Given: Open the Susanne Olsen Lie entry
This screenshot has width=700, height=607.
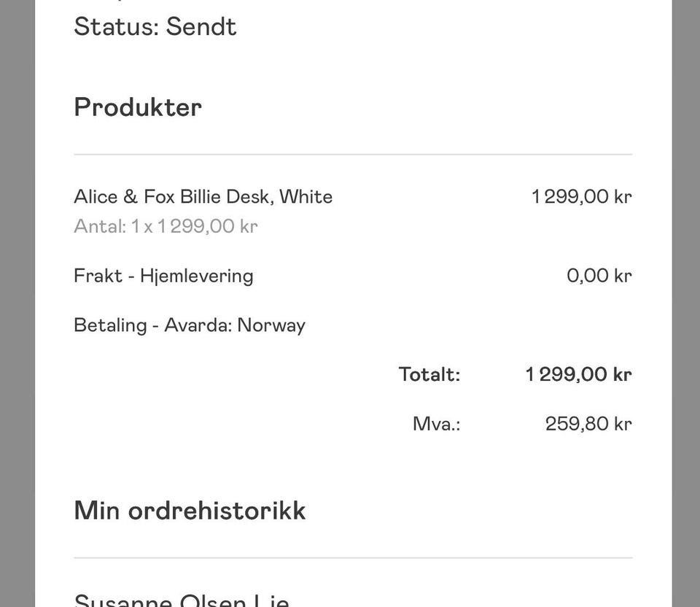Looking at the screenshot, I should coord(182,601).
